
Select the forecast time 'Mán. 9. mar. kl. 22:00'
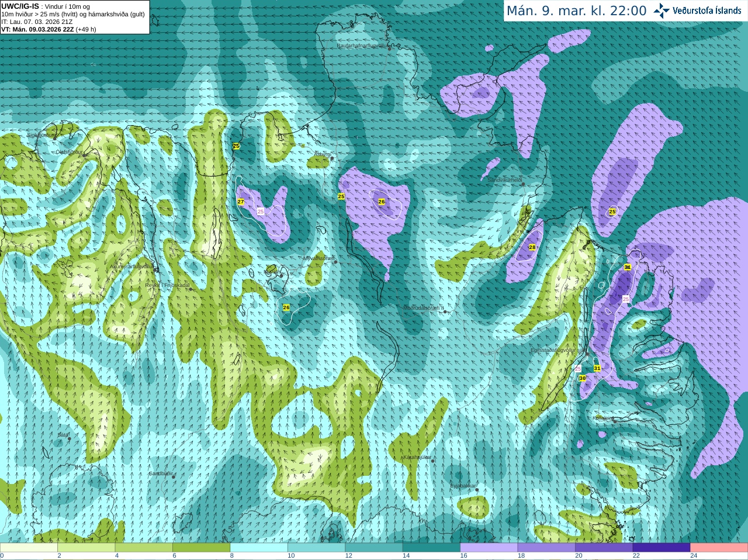576,11
